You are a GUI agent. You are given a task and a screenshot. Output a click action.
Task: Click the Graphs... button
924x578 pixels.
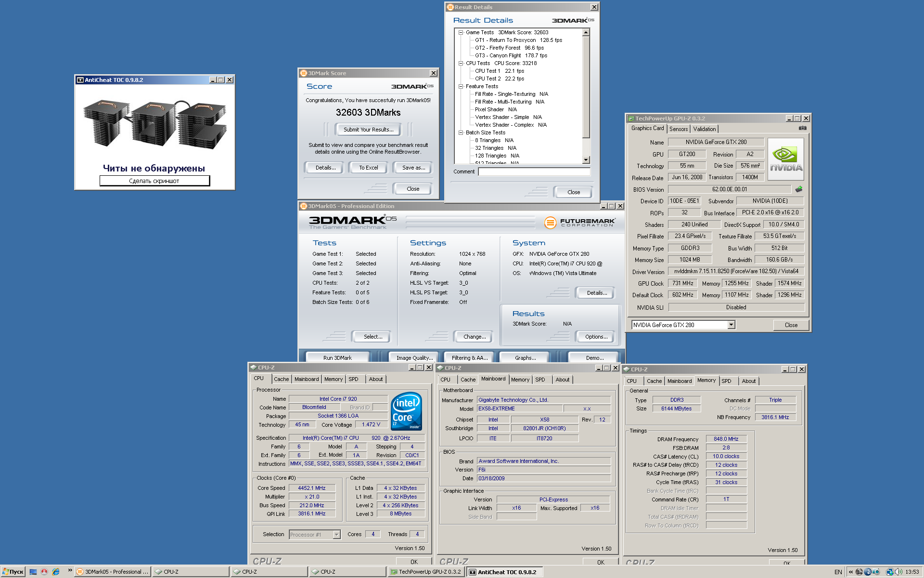pyautogui.click(x=525, y=358)
